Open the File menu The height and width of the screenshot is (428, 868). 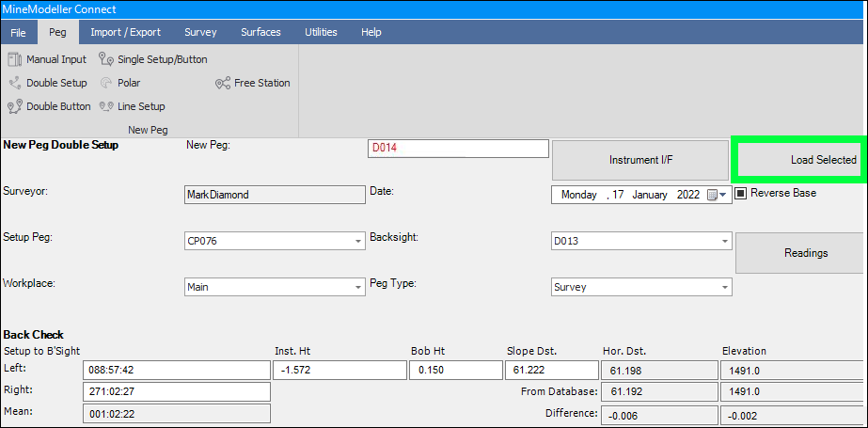[18, 32]
